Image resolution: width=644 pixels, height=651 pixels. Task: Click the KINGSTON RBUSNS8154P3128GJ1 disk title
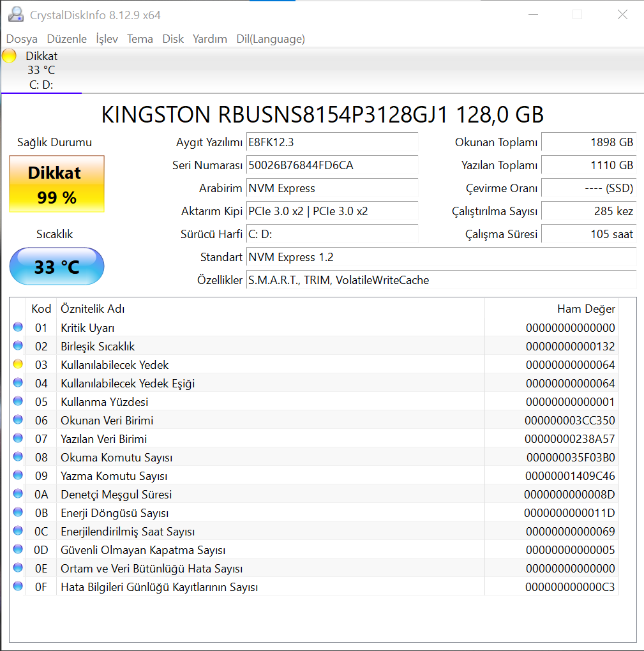click(322, 115)
